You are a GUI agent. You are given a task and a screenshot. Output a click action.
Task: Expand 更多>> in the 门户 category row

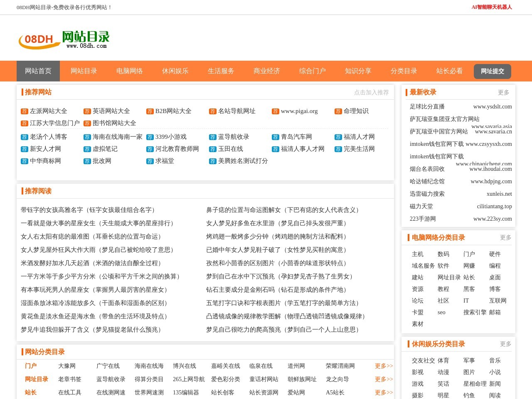[384, 366]
